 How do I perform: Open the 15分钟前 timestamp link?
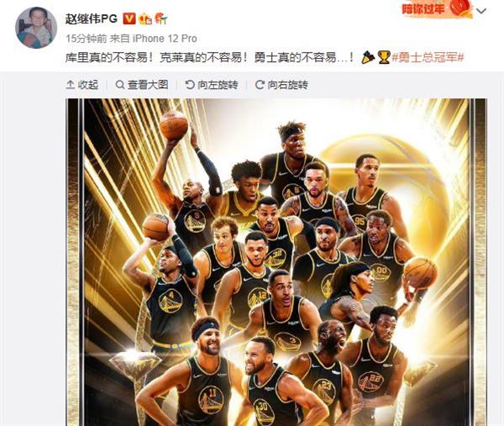pos(87,39)
